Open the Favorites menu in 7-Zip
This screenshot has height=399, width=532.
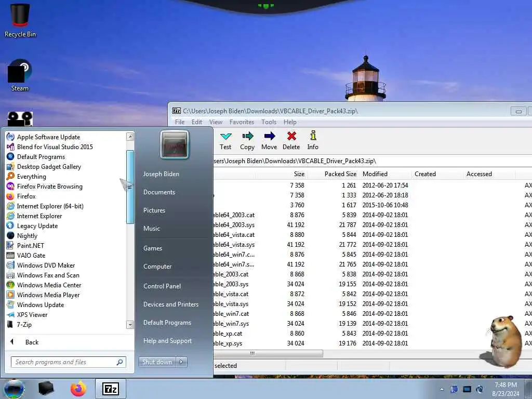tap(242, 122)
